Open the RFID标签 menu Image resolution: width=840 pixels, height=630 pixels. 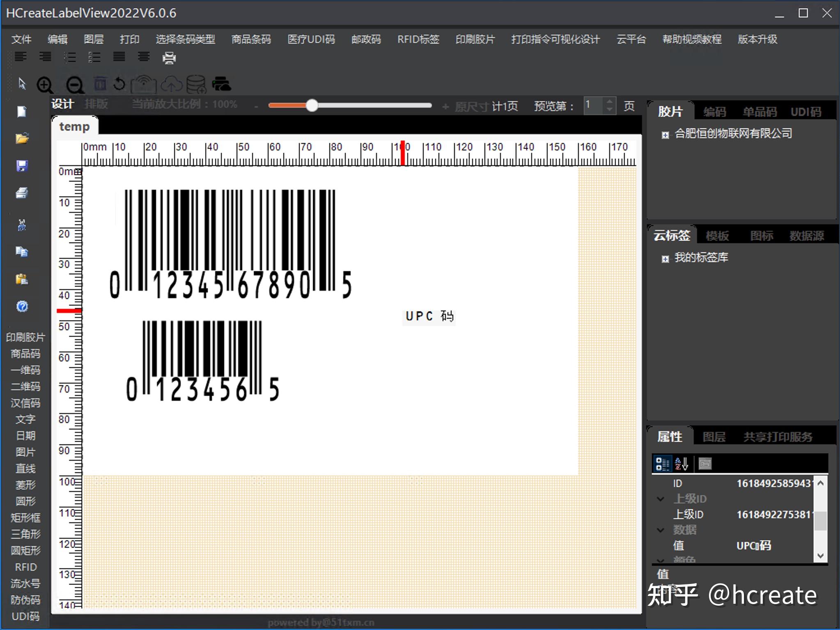pyautogui.click(x=418, y=39)
